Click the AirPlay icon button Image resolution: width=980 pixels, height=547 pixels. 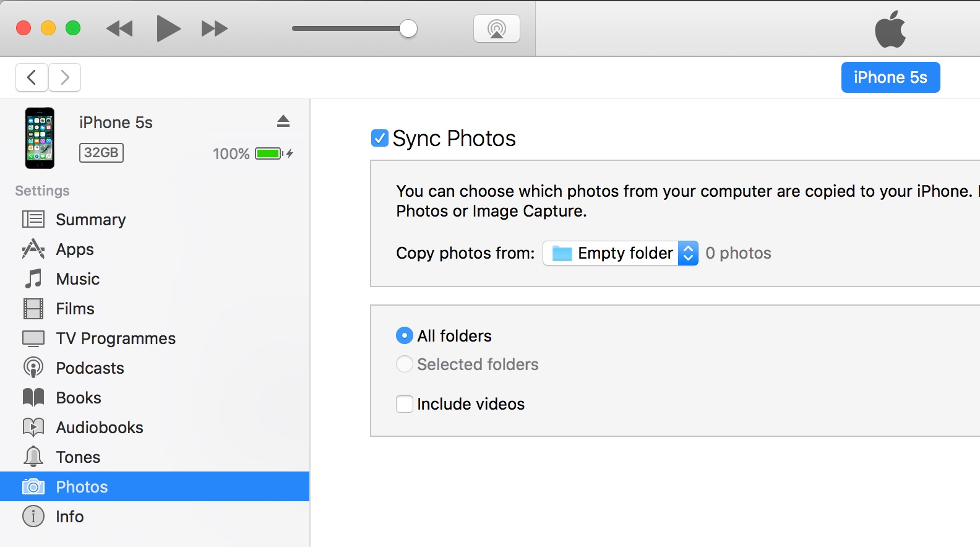496,28
